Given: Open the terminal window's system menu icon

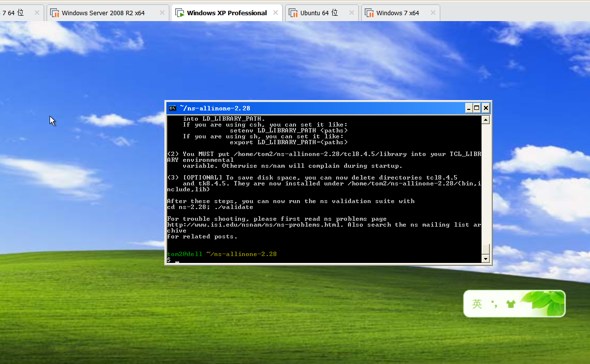Looking at the screenshot, I should (x=172, y=108).
